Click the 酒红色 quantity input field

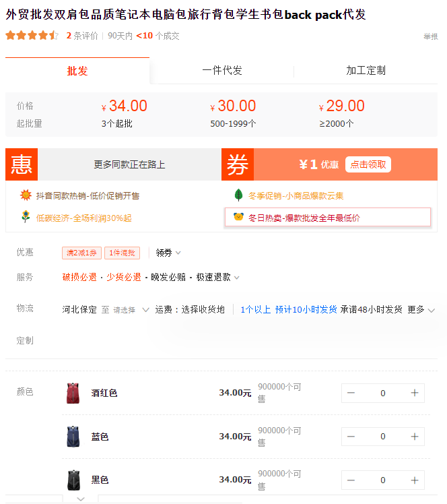383,393
